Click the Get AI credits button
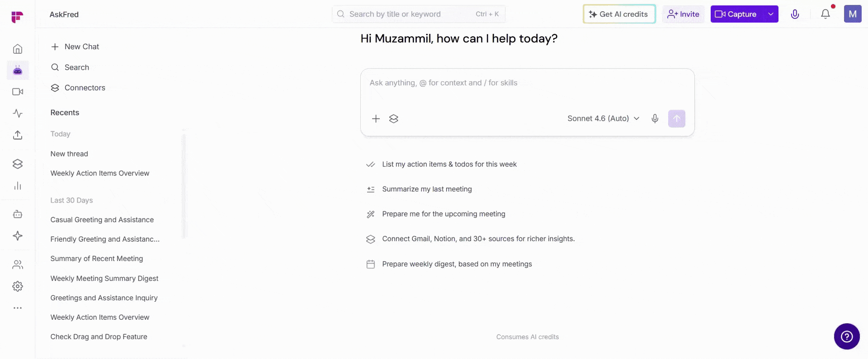Viewport: 868px width, 359px height. [619, 14]
